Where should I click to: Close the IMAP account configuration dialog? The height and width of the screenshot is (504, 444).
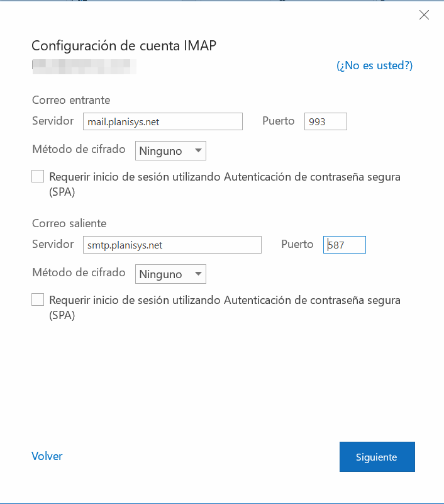point(424,14)
